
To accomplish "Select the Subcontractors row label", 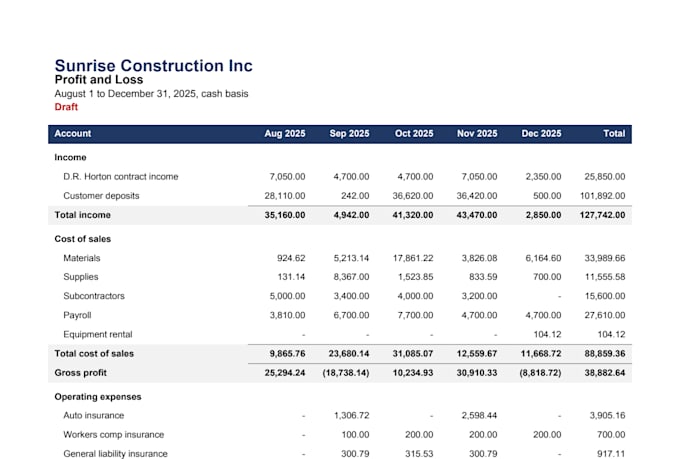I will pyautogui.click(x=94, y=296).
